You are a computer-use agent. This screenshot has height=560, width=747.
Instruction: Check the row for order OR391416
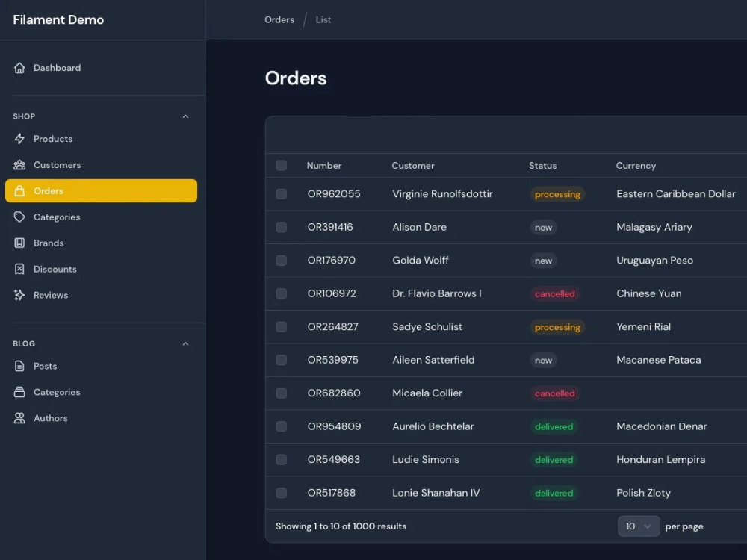(281, 227)
